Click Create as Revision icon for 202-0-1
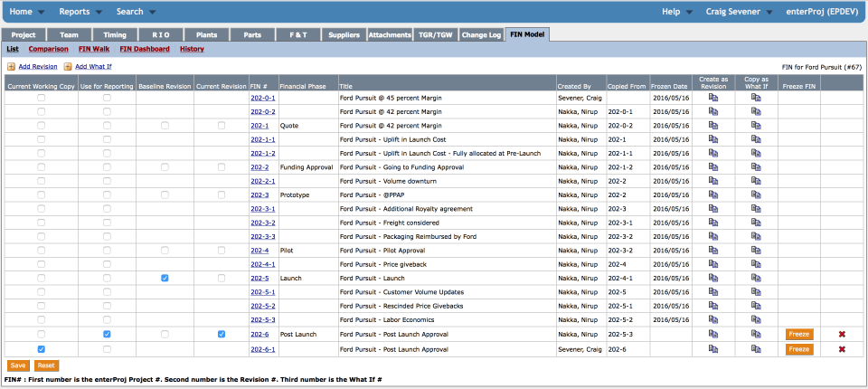 coord(713,98)
